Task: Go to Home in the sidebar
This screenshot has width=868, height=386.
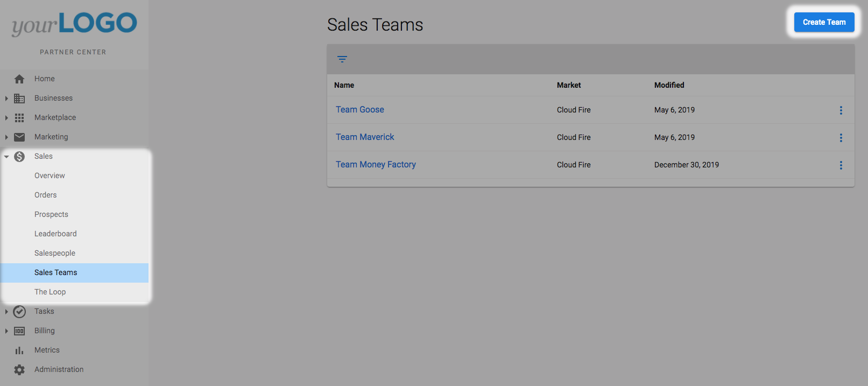Action: click(45, 79)
